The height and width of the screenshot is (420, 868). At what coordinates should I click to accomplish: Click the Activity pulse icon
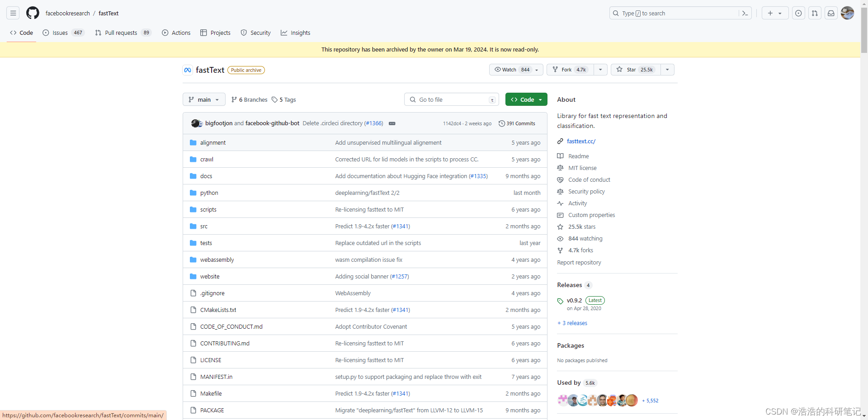click(560, 203)
